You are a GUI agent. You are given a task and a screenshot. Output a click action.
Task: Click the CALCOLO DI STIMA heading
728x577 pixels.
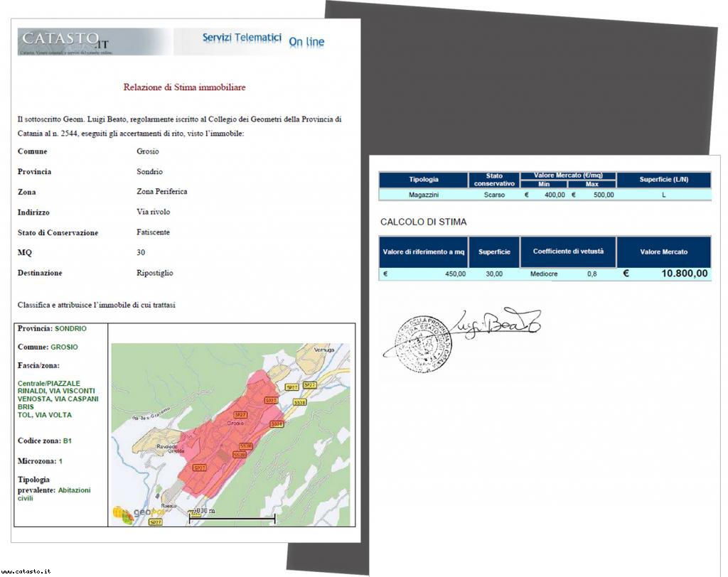(x=423, y=222)
